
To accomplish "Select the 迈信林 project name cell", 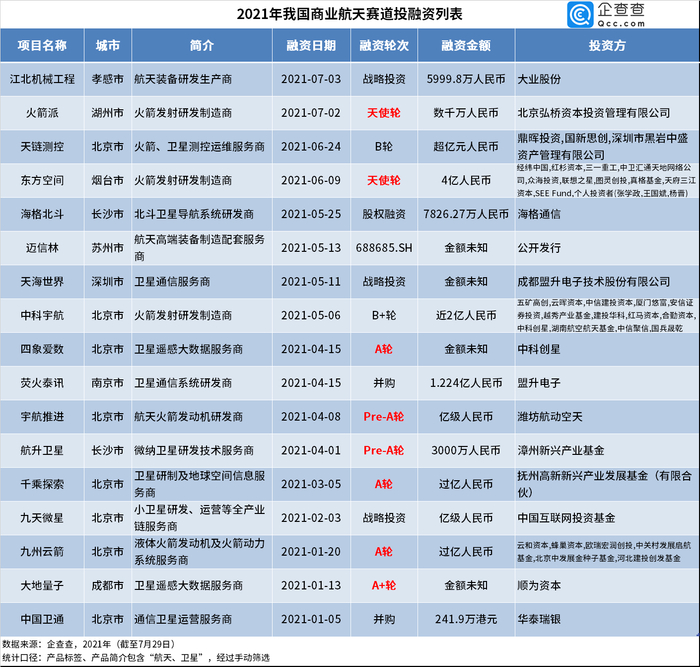I will click(42, 248).
